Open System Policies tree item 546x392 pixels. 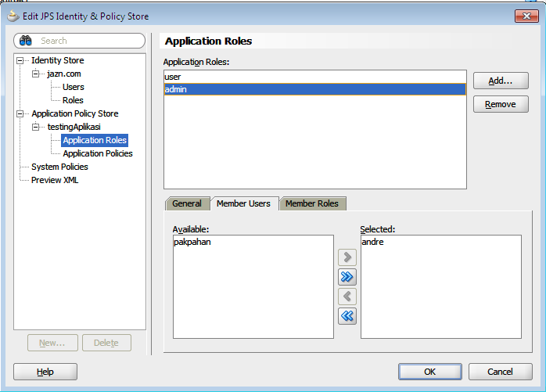pyautogui.click(x=59, y=167)
